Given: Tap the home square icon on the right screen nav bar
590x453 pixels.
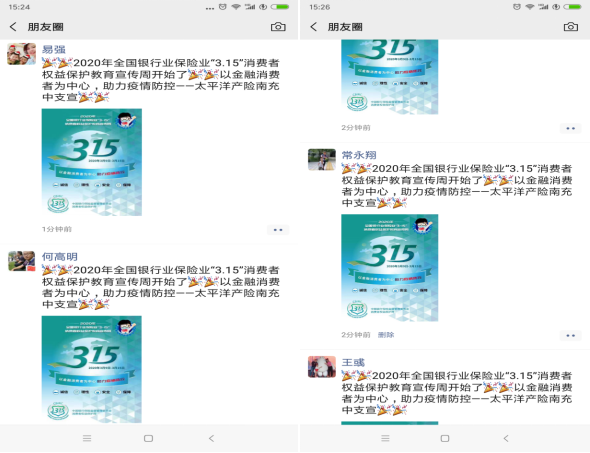Looking at the screenshot, I should tap(445, 438).
